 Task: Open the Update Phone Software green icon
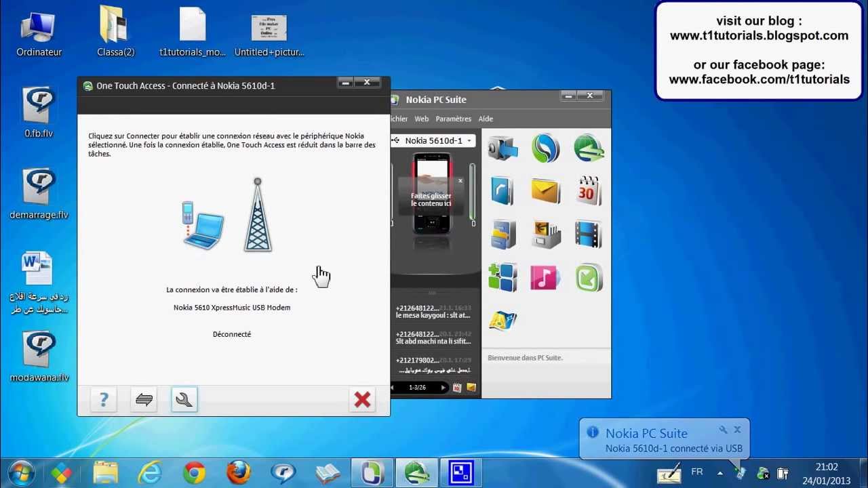pyautogui.click(x=589, y=278)
